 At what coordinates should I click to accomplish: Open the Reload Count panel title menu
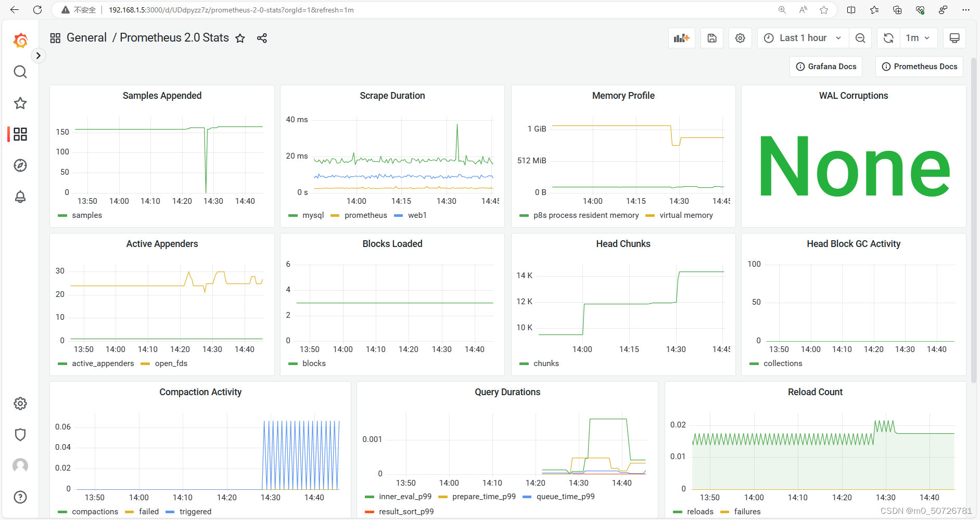tap(815, 392)
